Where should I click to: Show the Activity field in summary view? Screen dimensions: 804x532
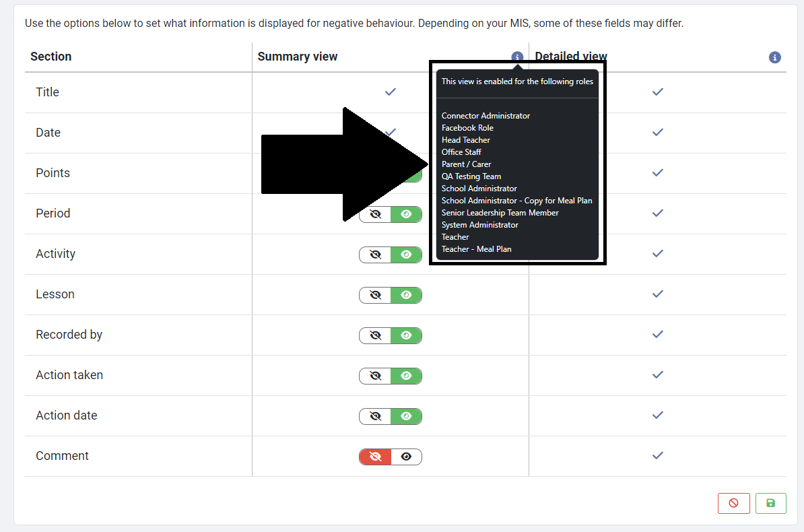(406, 255)
